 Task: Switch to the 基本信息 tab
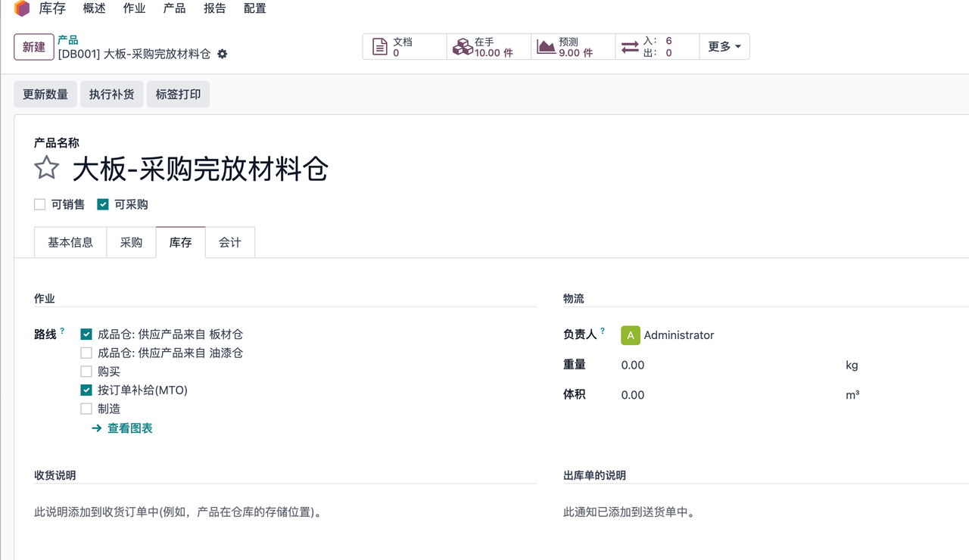(x=70, y=242)
